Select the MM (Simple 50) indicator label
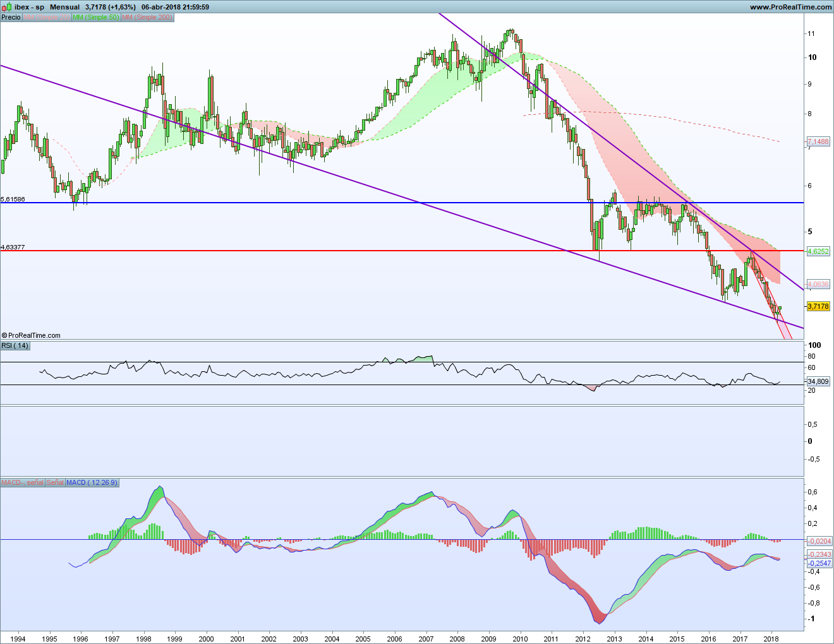Image resolution: width=834 pixels, height=644 pixels. click(95, 17)
